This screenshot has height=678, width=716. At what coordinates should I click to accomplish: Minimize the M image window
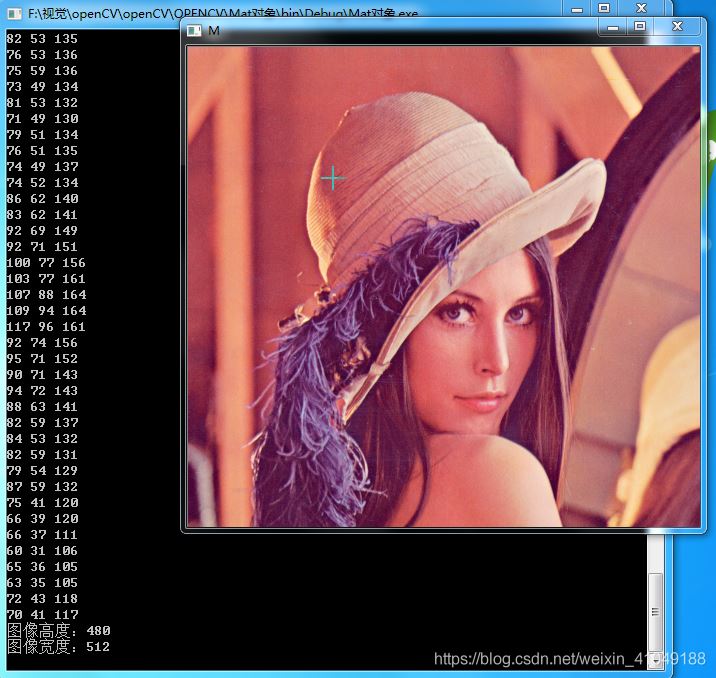point(613,27)
